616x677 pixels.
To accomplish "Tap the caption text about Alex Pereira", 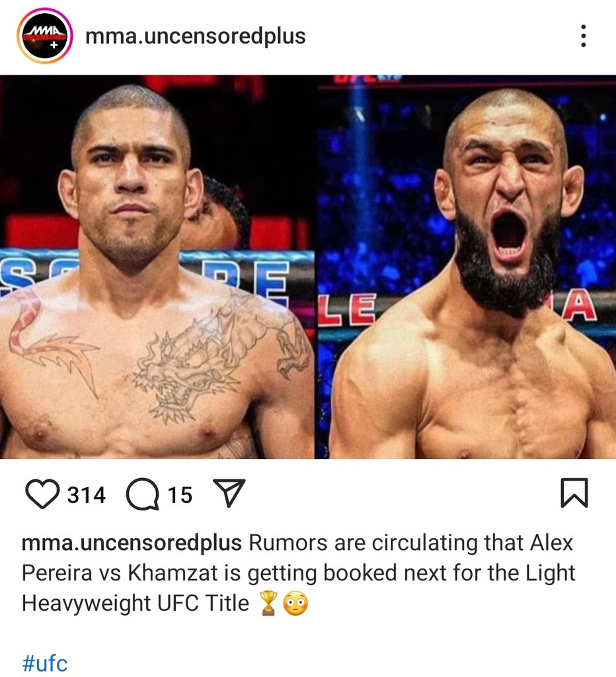I will pos(298,573).
